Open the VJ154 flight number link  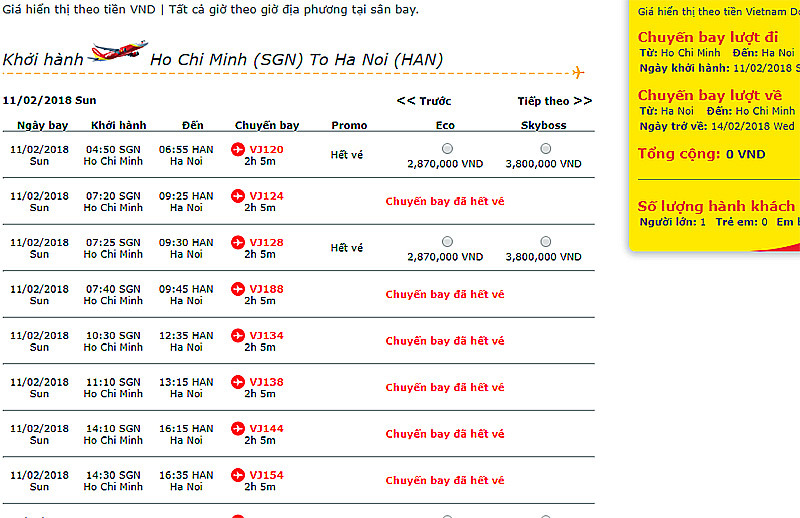266,475
